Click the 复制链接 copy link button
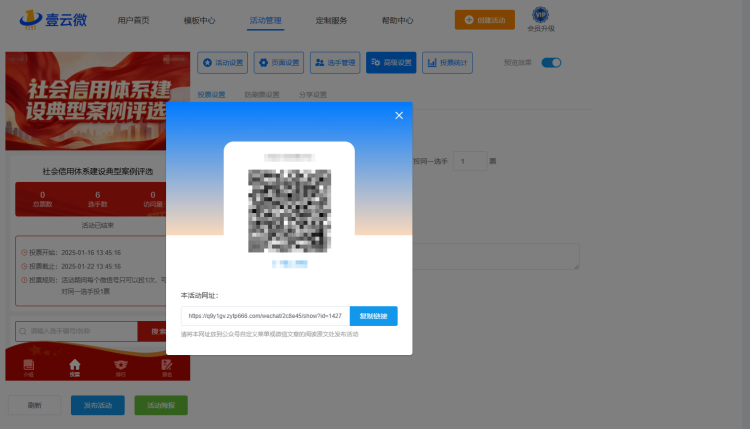This screenshot has height=429, width=750. point(374,316)
